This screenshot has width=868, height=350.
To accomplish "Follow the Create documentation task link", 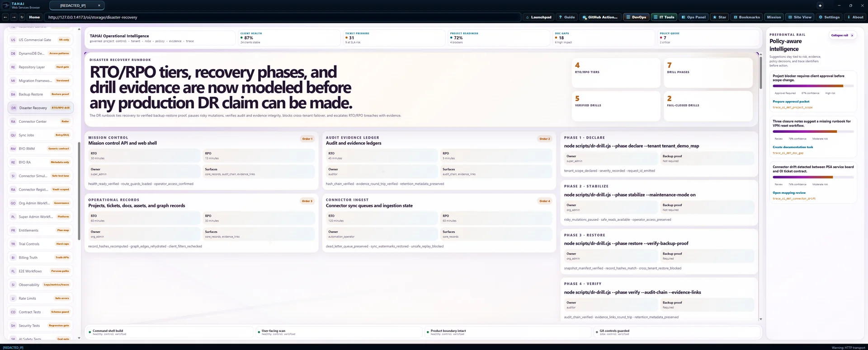I will point(793,147).
